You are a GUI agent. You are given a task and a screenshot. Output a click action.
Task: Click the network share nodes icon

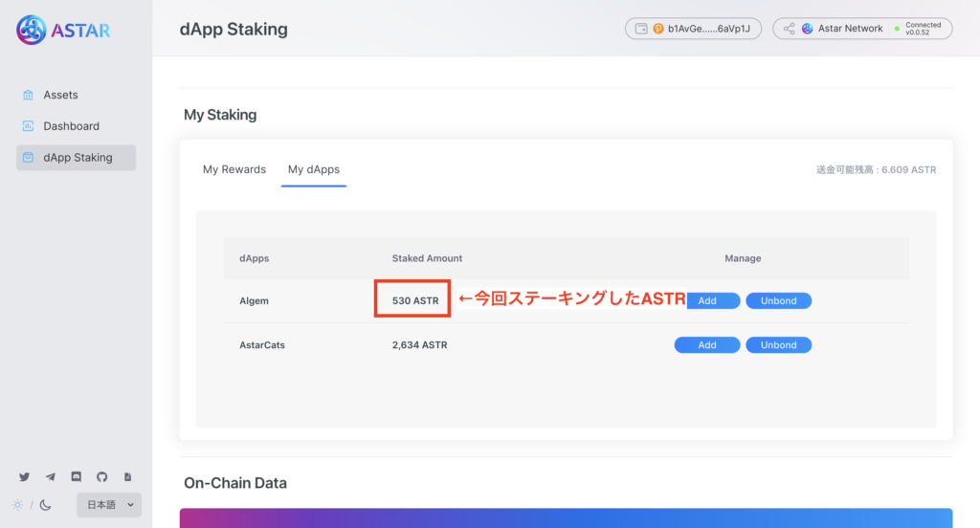tap(789, 29)
